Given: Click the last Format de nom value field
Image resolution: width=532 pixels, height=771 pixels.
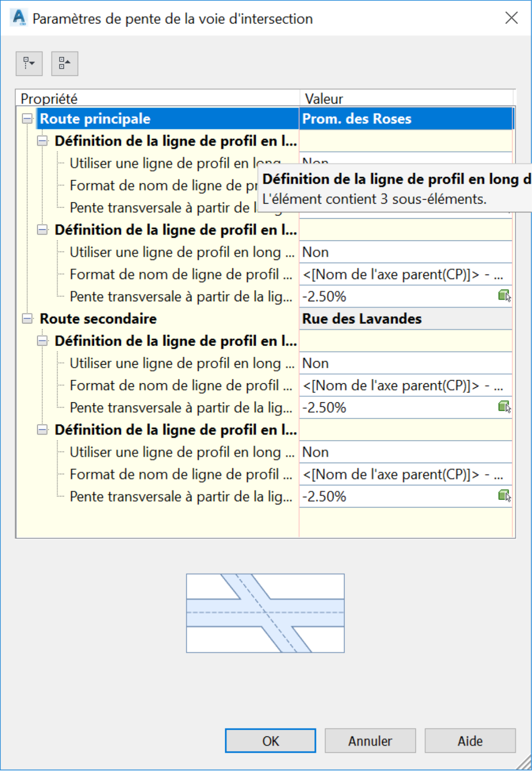Looking at the screenshot, I should pyautogui.click(x=406, y=474).
